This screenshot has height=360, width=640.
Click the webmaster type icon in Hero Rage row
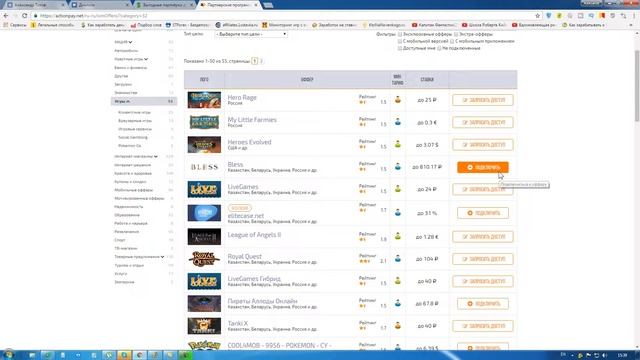pyautogui.click(x=398, y=100)
